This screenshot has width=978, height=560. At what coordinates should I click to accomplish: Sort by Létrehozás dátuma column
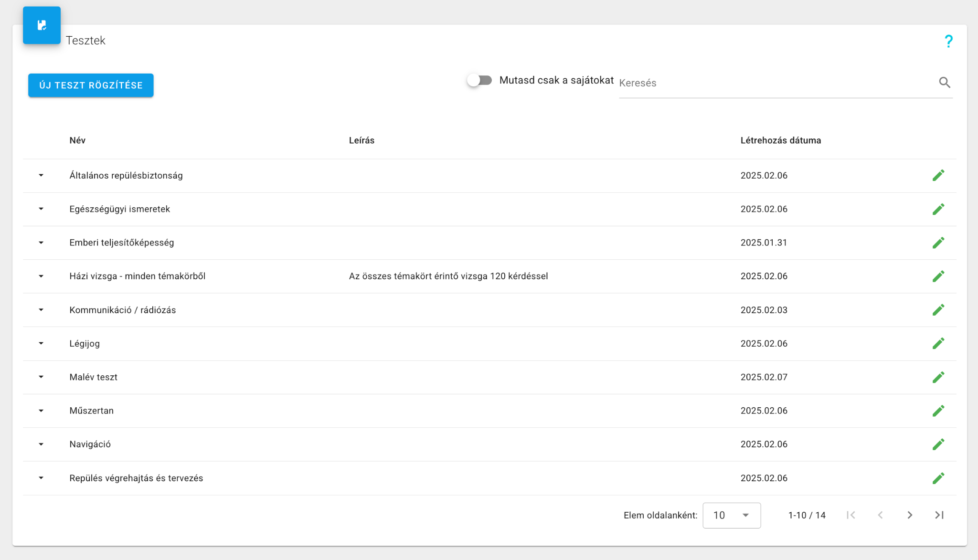pyautogui.click(x=780, y=140)
